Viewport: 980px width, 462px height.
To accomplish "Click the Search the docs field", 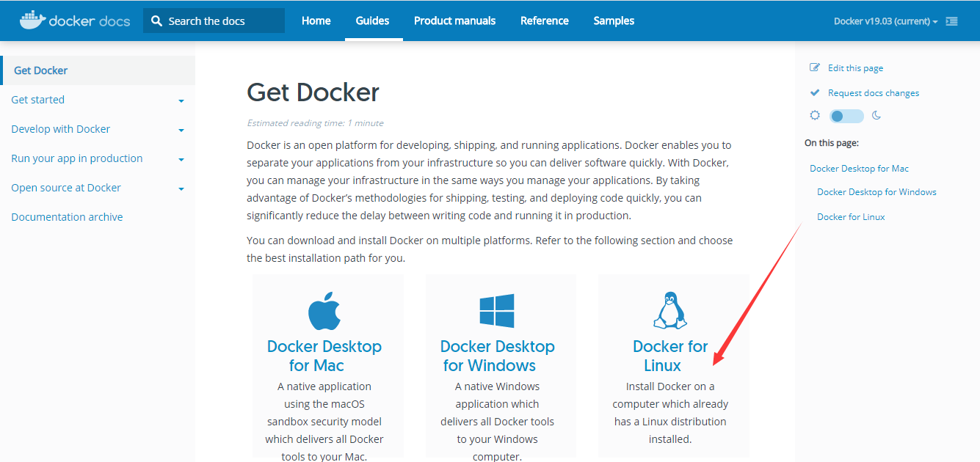I will click(214, 21).
